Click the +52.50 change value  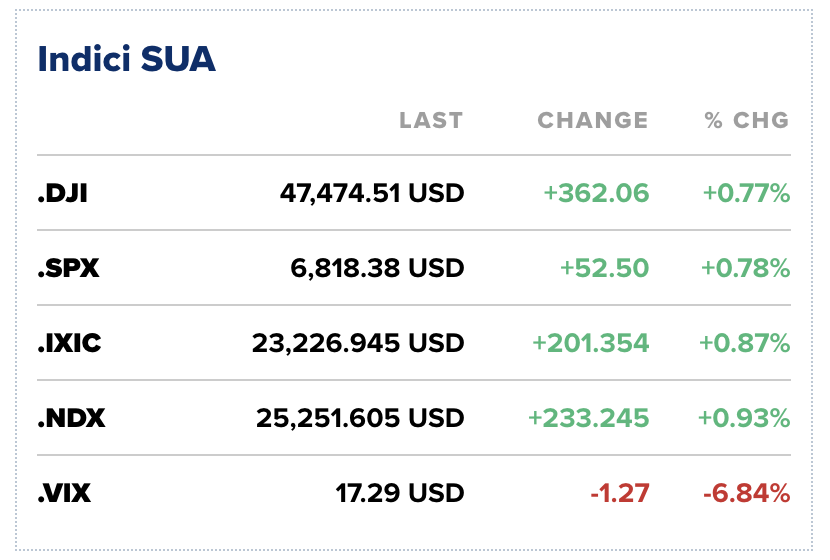604,268
